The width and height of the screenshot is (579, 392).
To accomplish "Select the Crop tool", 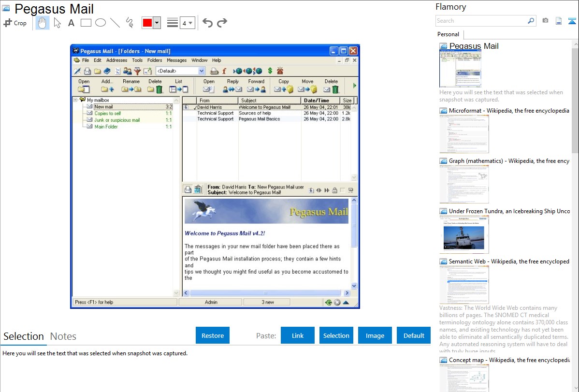I will point(15,23).
